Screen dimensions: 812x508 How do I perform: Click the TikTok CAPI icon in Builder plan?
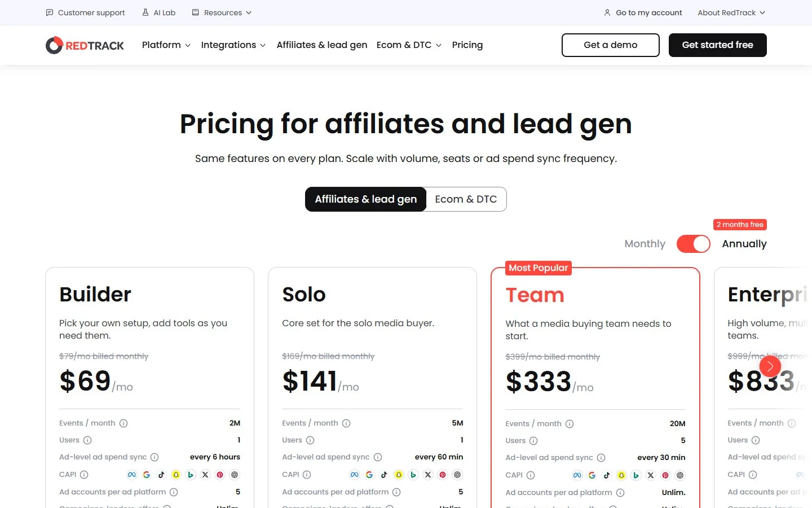tap(161, 475)
